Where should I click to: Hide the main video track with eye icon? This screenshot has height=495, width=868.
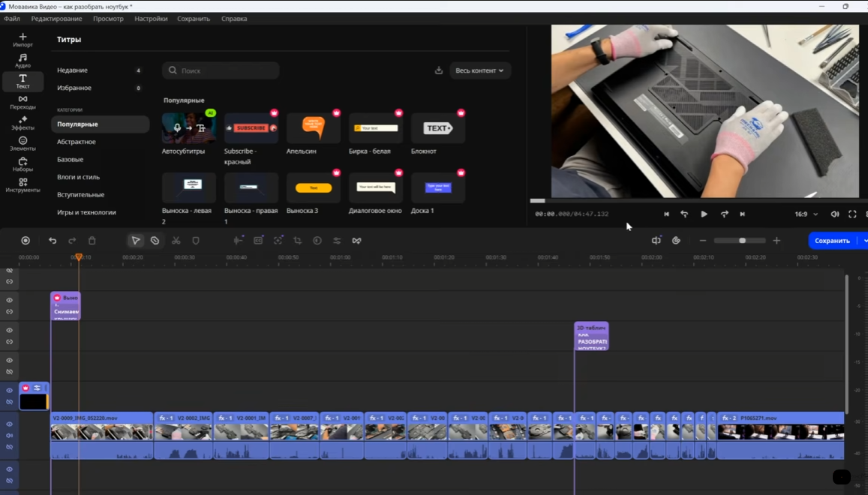click(x=10, y=424)
